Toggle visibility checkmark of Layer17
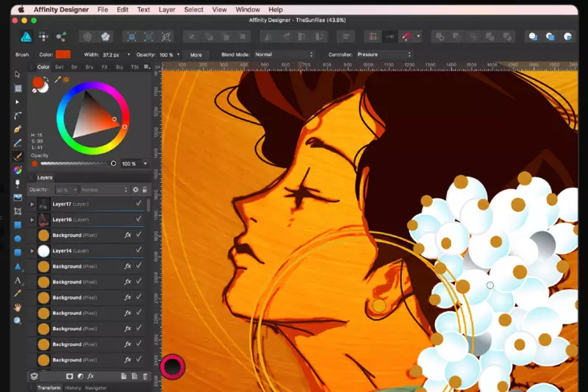The width and height of the screenshot is (588, 392). click(x=139, y=203)
